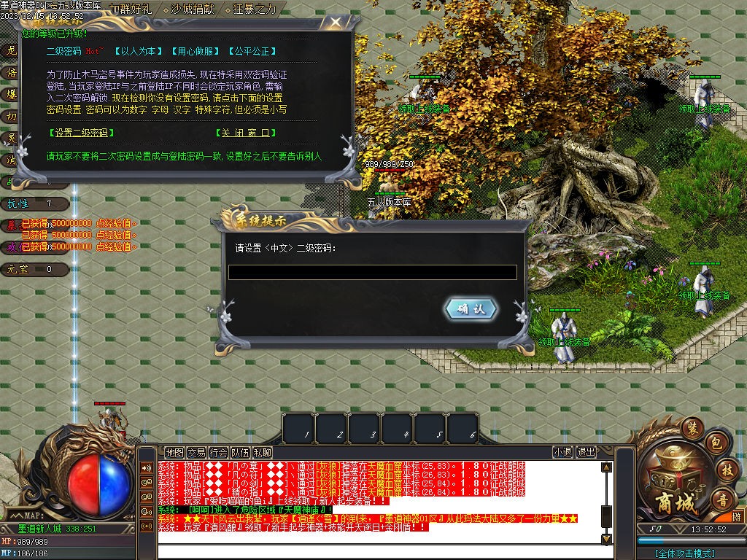This screenshot has height=560, width=747.
Task: Open equipment via the 装 round button
Action: (x=692, y=427)
